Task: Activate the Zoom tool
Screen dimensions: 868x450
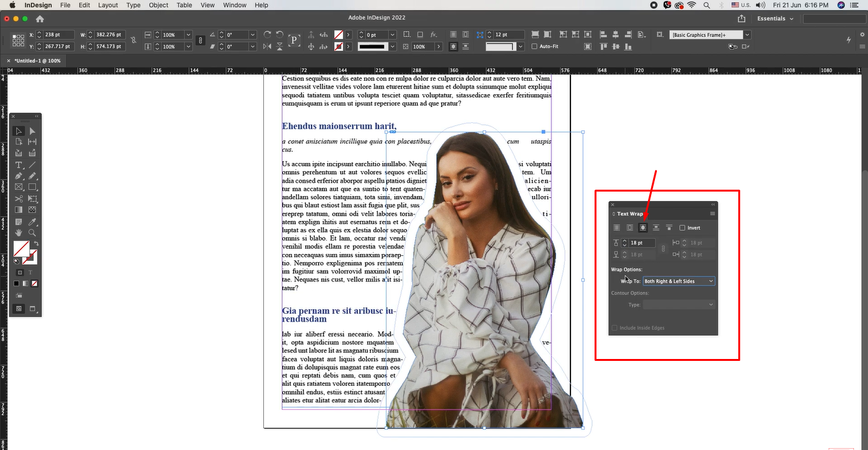Action: click(x=32, y=232)
